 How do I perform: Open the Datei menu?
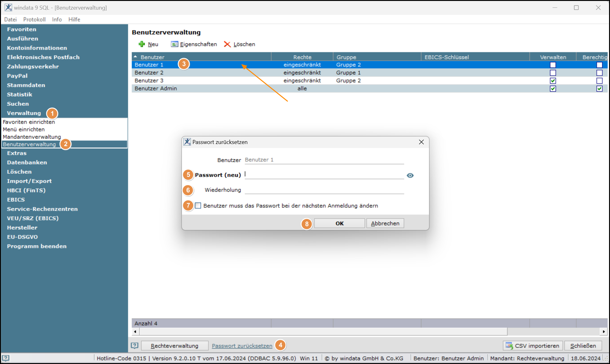(10, 19)
